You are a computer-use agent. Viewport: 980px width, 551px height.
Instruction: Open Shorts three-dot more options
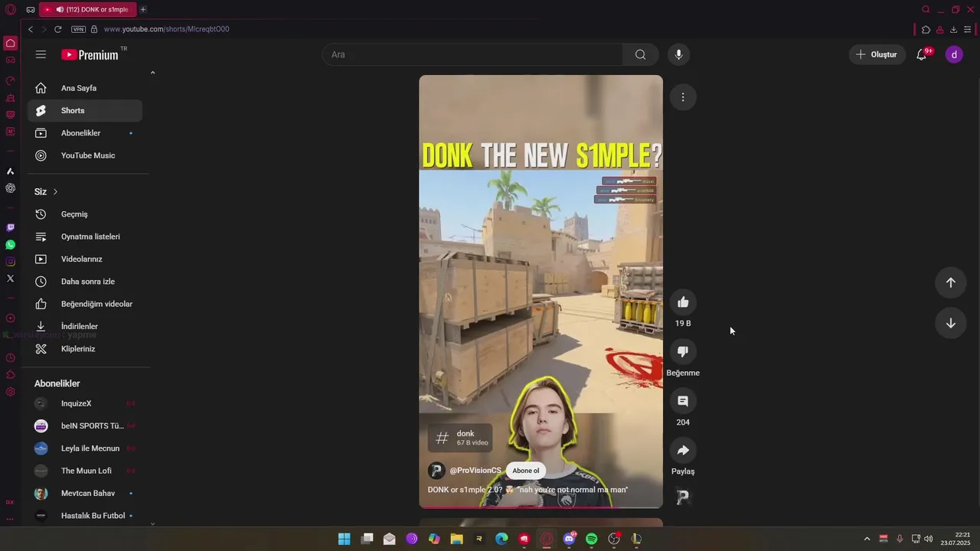(683, 97)
